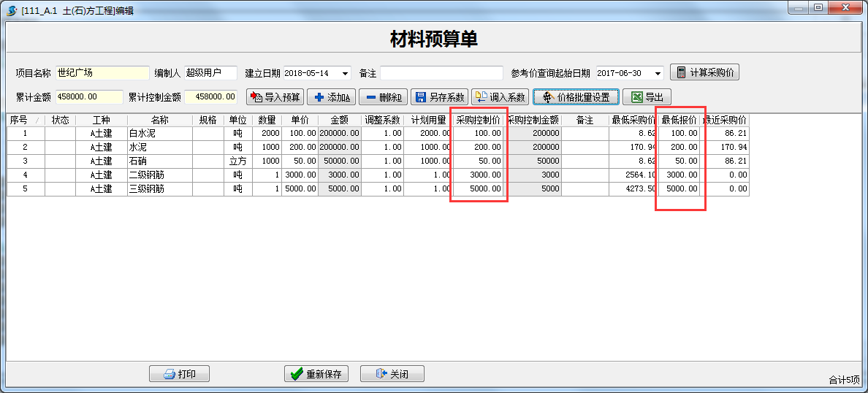Click the 导入预算 import button
868x393 pixels.
tap(275, 97)
